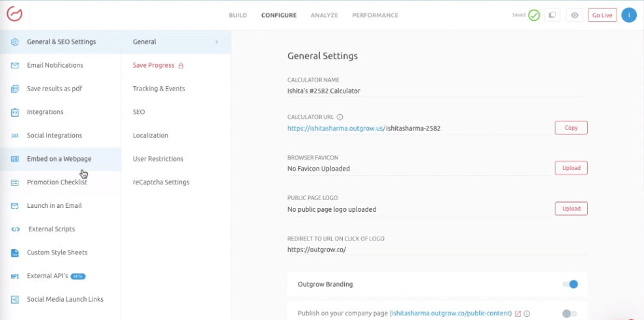Open the public-content external link icon
Image resolution: width=644 pixels, height=320 pixels.
[518, 313]
